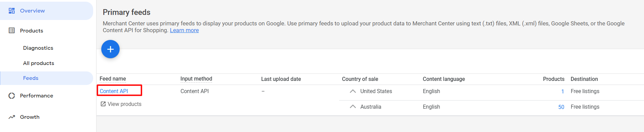This screenshot has height=132, width=644.
Task: Collapse the Australia row chevron
Action: [x=353, y=107]
